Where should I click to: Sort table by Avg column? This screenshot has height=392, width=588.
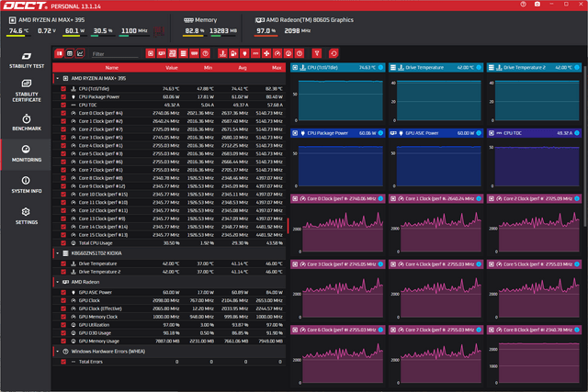click(x=243, y=67)
